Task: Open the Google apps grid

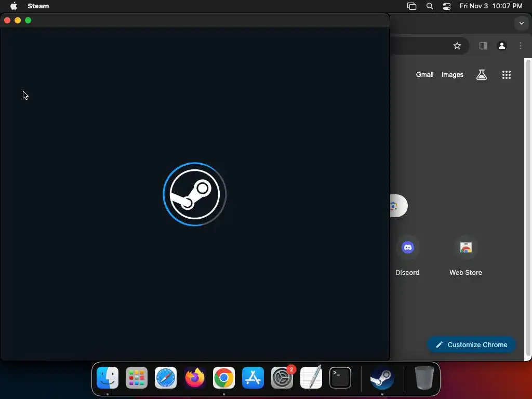Action: tap(507, 75)
